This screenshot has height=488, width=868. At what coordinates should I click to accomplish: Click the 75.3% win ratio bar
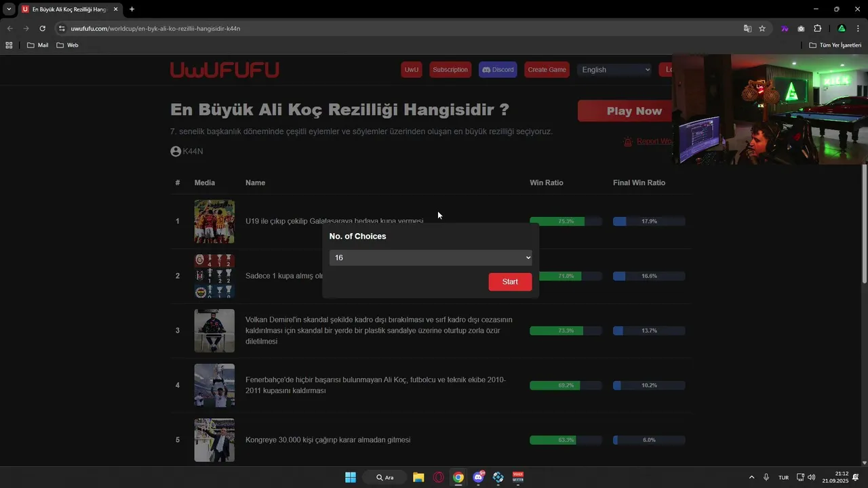566,222
